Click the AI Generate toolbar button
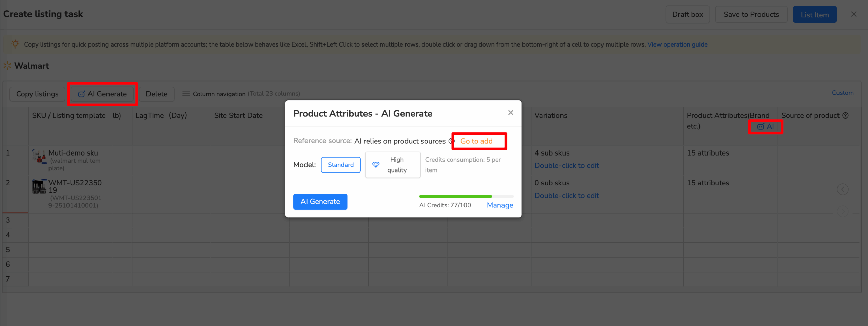 tap(102, 94)
